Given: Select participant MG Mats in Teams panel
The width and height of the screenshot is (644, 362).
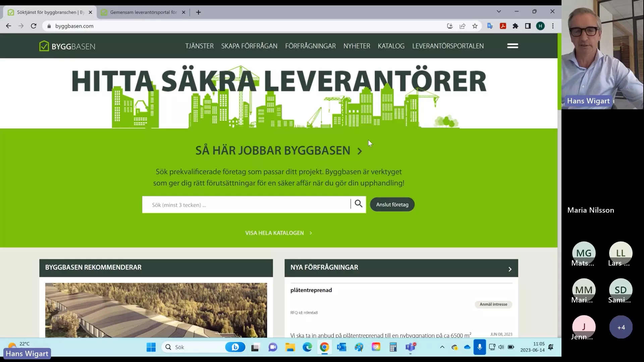Looking at the screenshot, I should pyautogui.click(x=584, y=254).
